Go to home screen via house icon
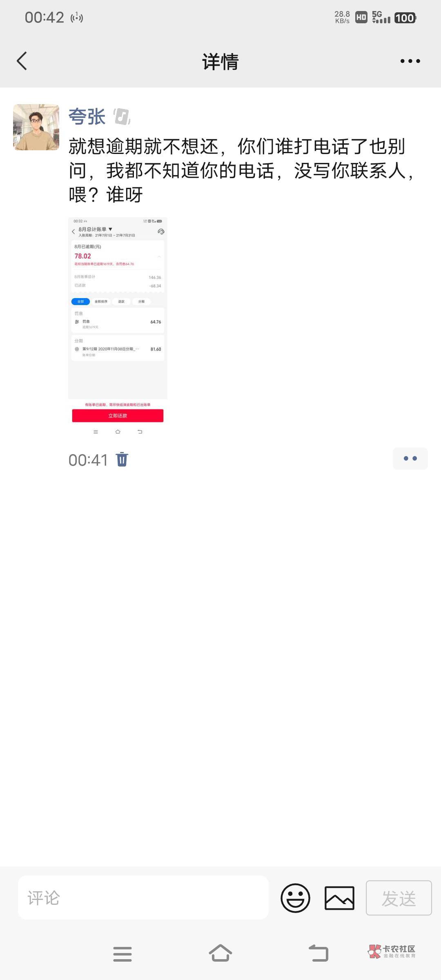The height and width of the screenshot is (980, 441). point(220,953)
